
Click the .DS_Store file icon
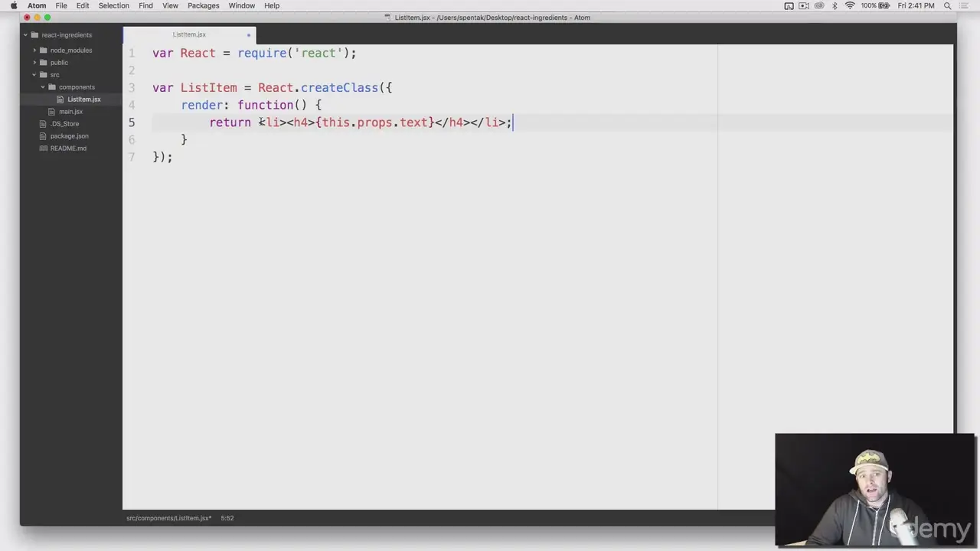point(44,124)
